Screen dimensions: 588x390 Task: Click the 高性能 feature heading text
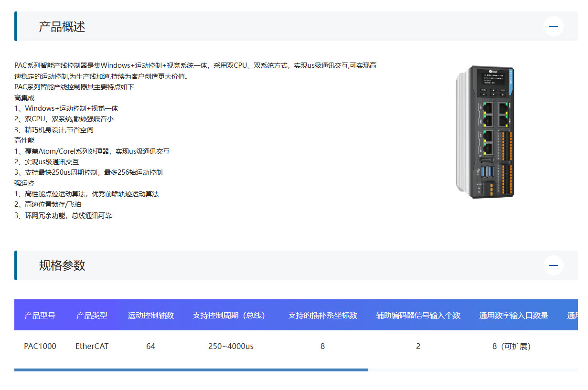pos(24,140)
